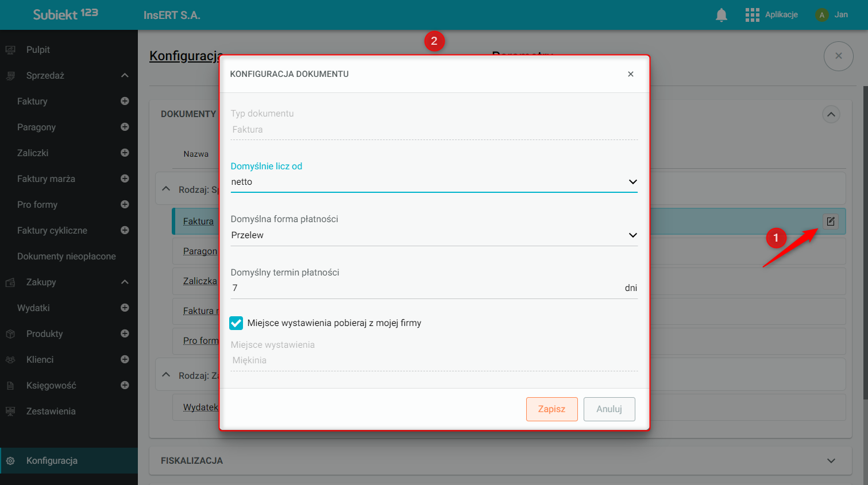Click the Wydatek document link
This screenshot has width=868, height=485.
(200, 408)
